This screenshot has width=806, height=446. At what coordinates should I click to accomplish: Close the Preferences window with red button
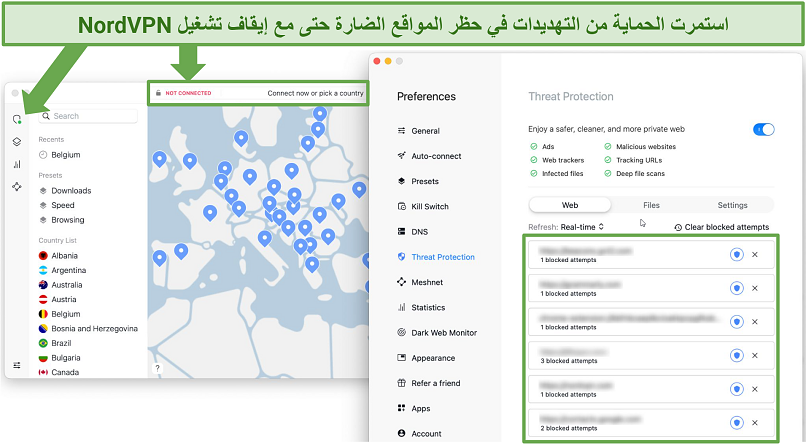377,61
